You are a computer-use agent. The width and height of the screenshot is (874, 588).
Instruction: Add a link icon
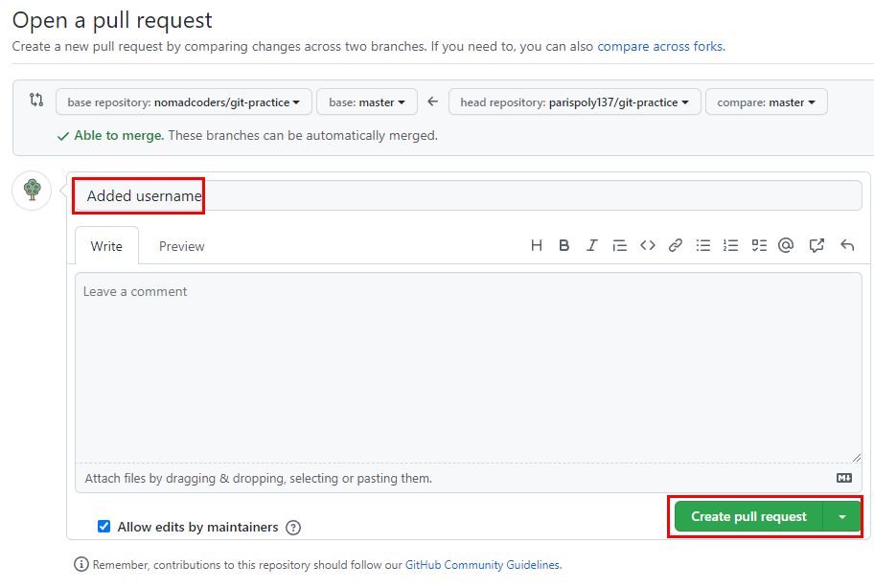pyautogui.click(x=676, y=245)
